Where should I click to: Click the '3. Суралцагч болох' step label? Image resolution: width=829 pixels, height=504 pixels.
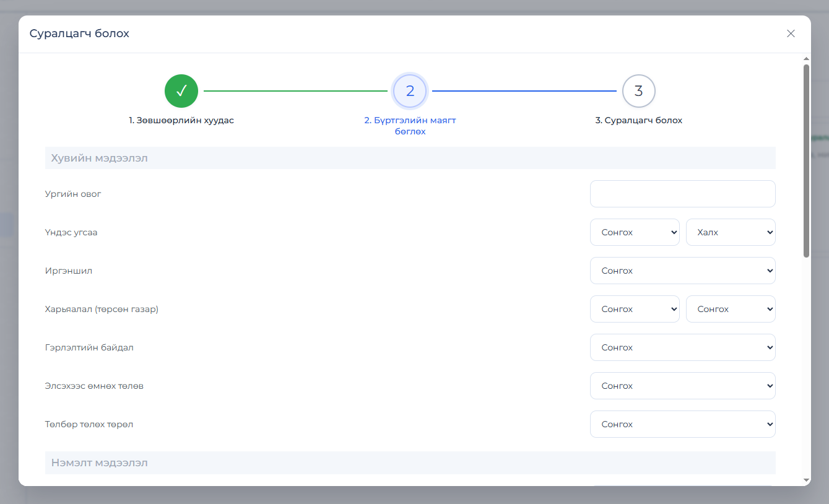coord(639,120)
